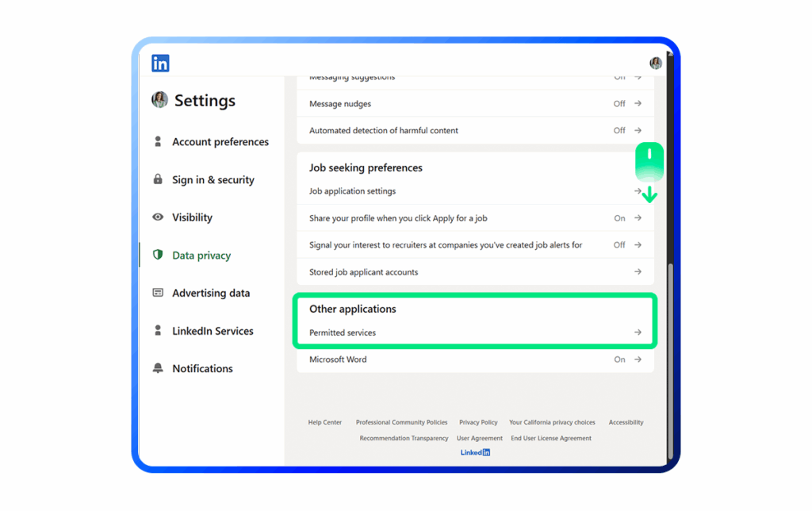Image resolution: width=812 pixels, height=511 pixels.
Task: Switch to the Visibility settings section
Action: pos(193,217)
